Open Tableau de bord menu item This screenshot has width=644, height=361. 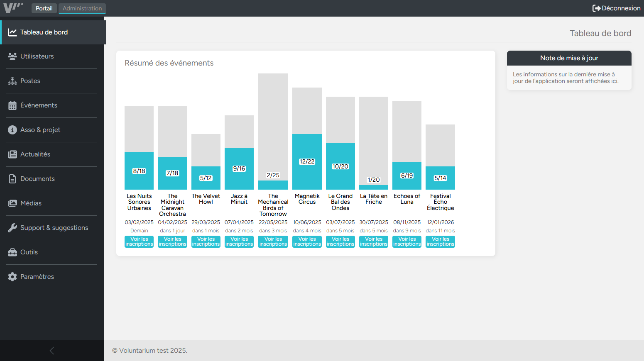44,32
